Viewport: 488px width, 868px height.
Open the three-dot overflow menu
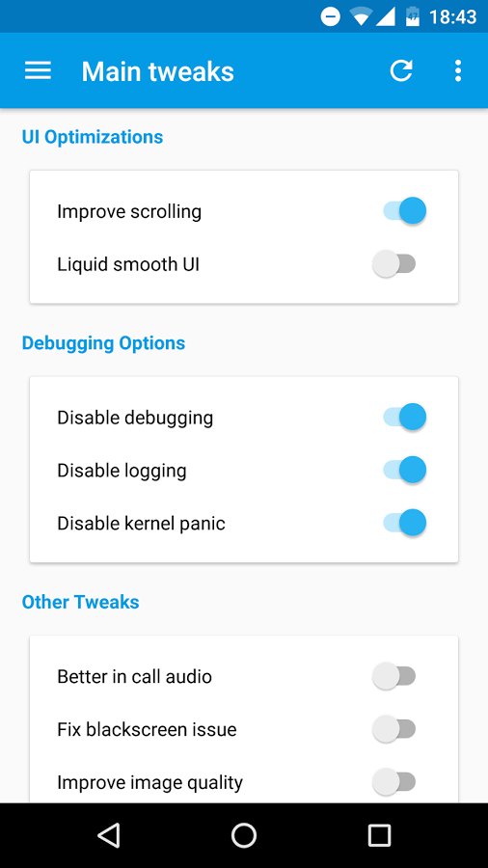(x=457, y=70)
